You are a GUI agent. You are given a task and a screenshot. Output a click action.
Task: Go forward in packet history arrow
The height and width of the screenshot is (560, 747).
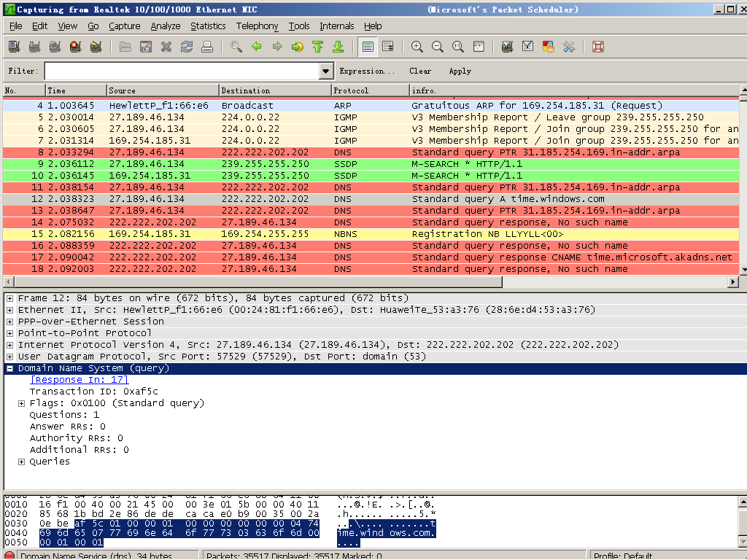(276, 47)
